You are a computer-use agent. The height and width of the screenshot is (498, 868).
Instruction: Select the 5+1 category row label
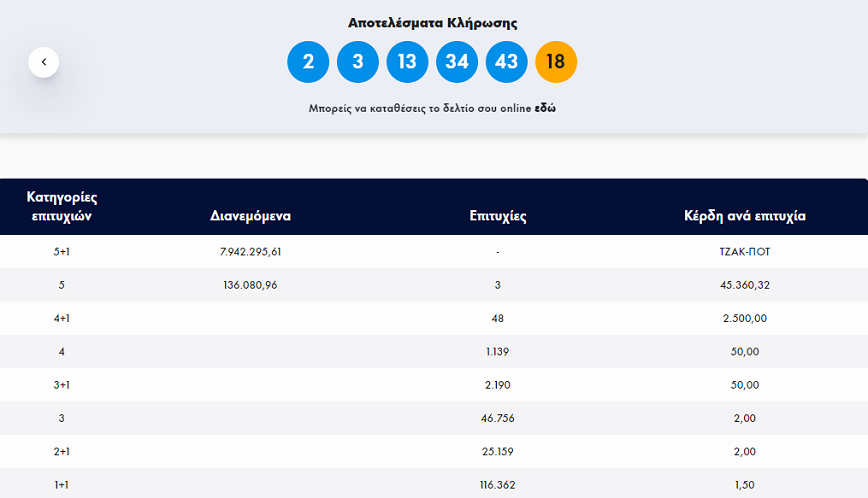tap(61, 252)
